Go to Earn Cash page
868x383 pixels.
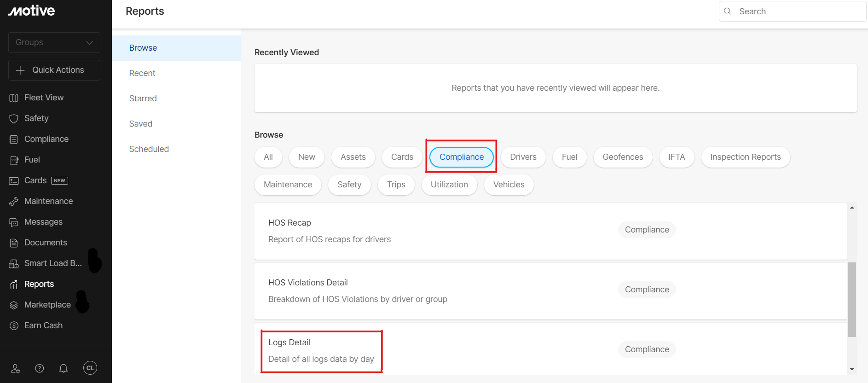tap(43, 325)
